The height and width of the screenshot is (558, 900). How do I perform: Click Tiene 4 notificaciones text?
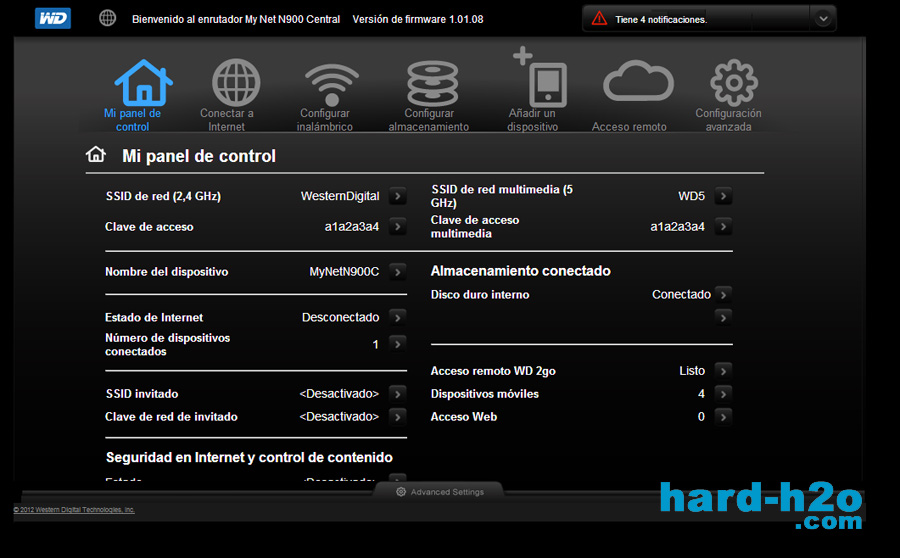tap(661, 20)
